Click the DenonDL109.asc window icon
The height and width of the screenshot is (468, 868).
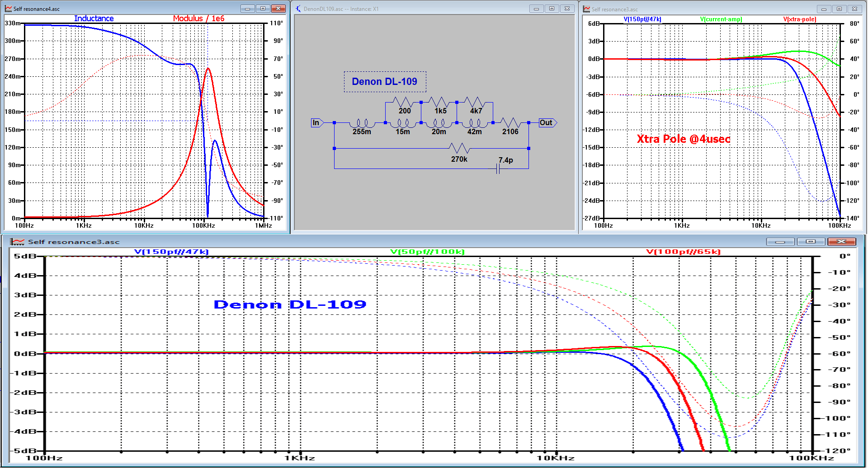[x=298, y=9]
